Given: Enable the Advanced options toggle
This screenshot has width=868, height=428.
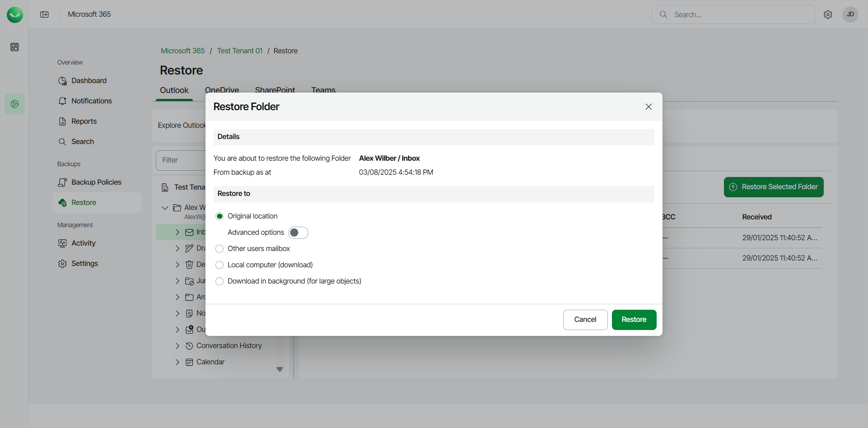Looking at the screenshot, I should (x=298, y=233).
